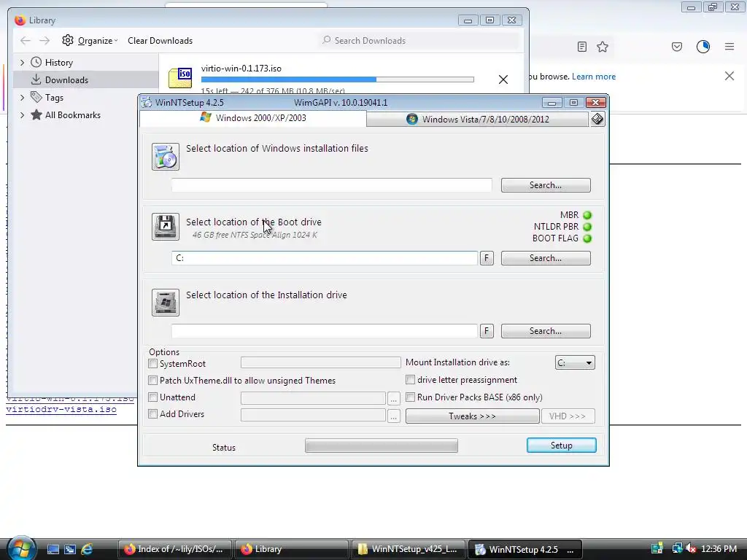Click the MBR green status indicator
Viewport: 747px width, 560px height.
click(587, 215)
